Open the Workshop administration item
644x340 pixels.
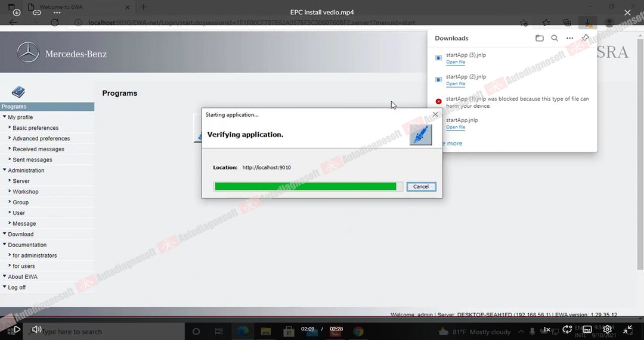(26, 192)
